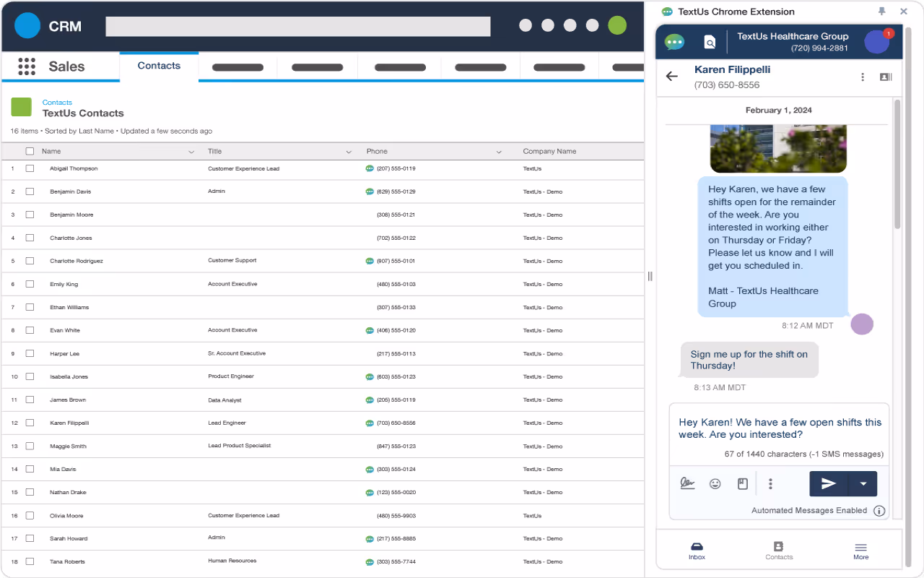Select the signature icon in the message composer

click(687, 483)
